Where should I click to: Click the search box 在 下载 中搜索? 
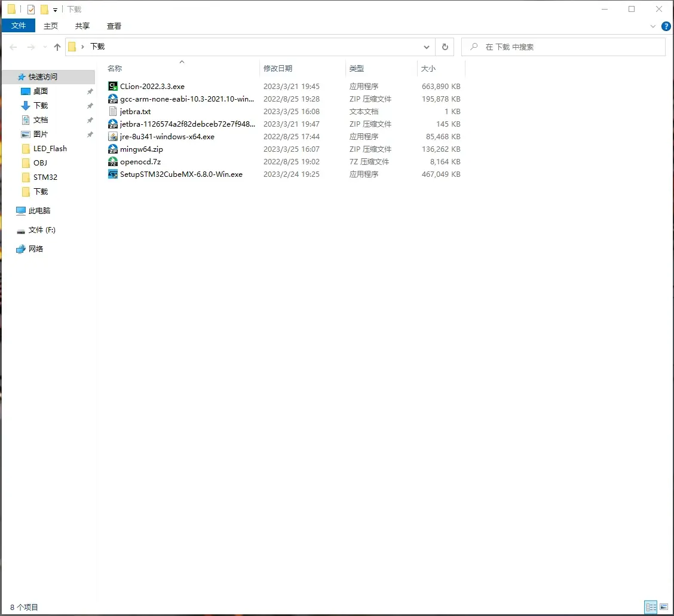563,47
